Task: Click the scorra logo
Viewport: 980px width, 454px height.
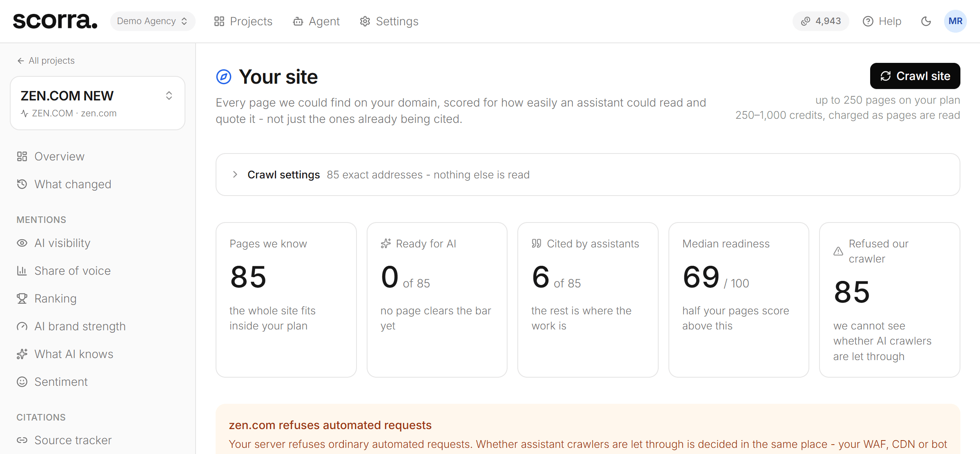Action: click(55, 21)
